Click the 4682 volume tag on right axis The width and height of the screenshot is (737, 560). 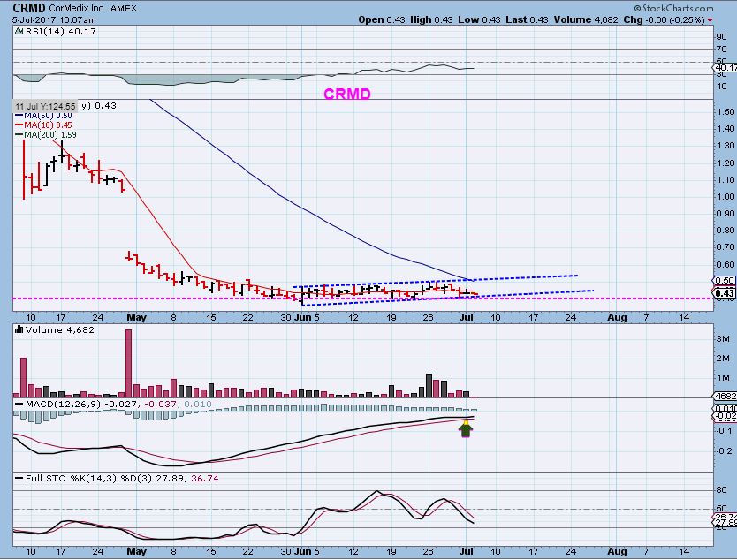coord(726,396)
